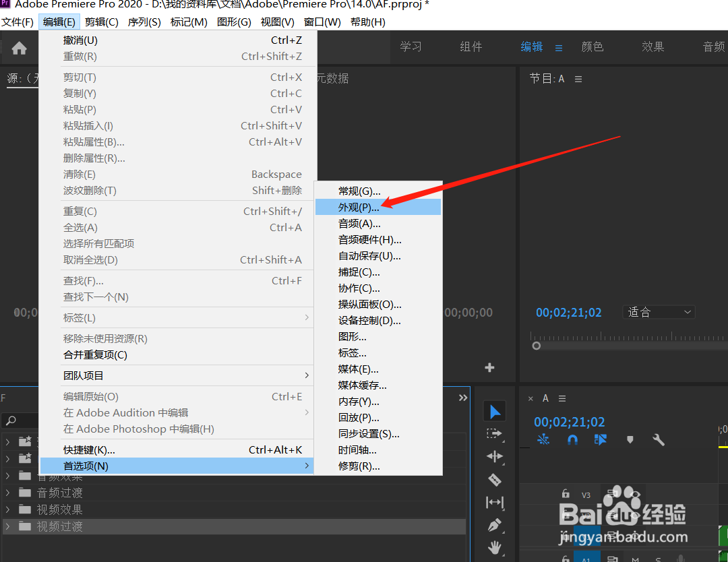Toggle nest insert and overwrite sequences

[543, 439]
